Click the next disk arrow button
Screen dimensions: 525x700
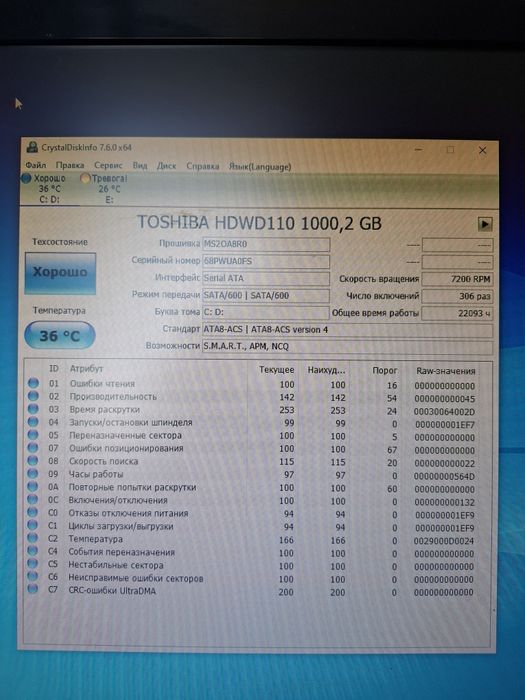(485, 224)
